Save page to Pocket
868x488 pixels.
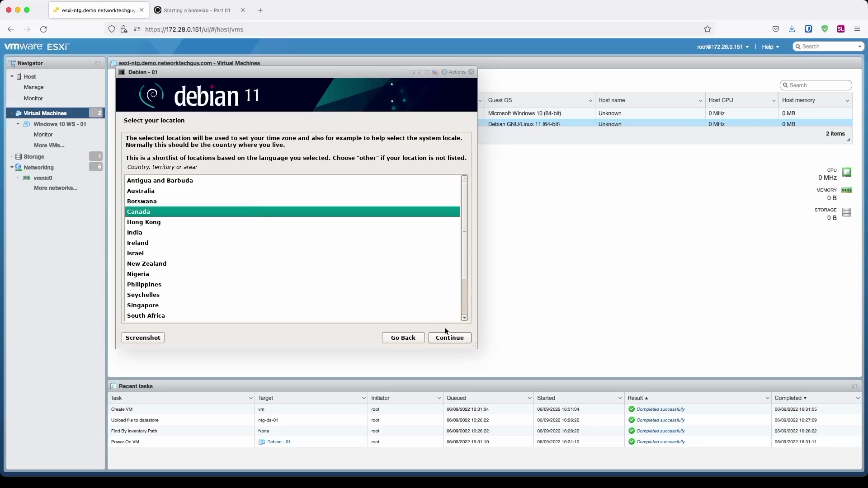click(776, 29)
